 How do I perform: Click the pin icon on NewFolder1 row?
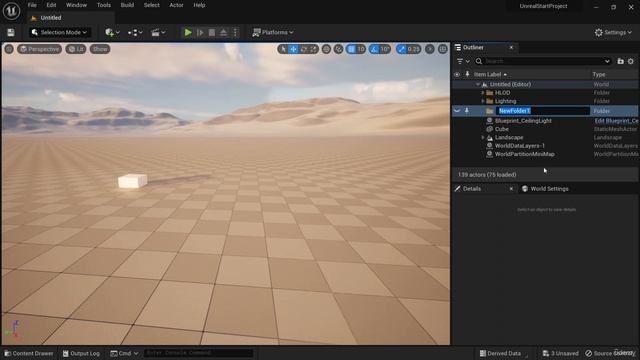(467, 111)
